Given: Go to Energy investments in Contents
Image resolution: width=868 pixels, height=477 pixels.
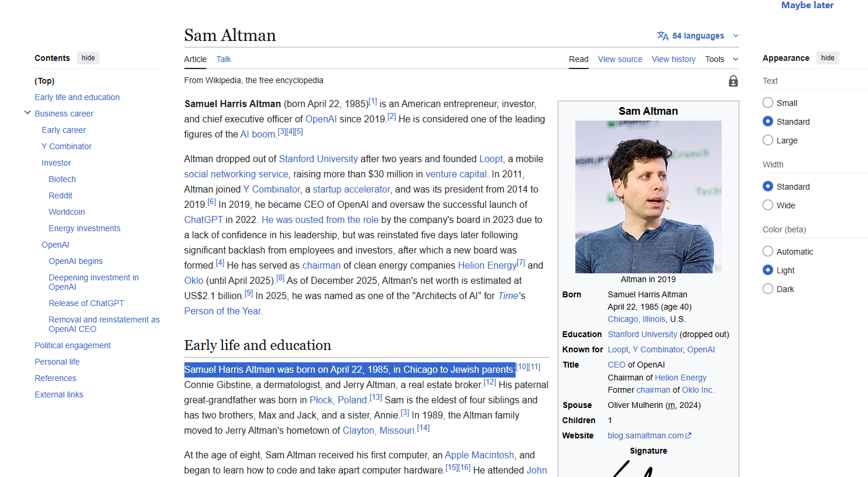Looking at the screenshot, I should coord(84,228).
